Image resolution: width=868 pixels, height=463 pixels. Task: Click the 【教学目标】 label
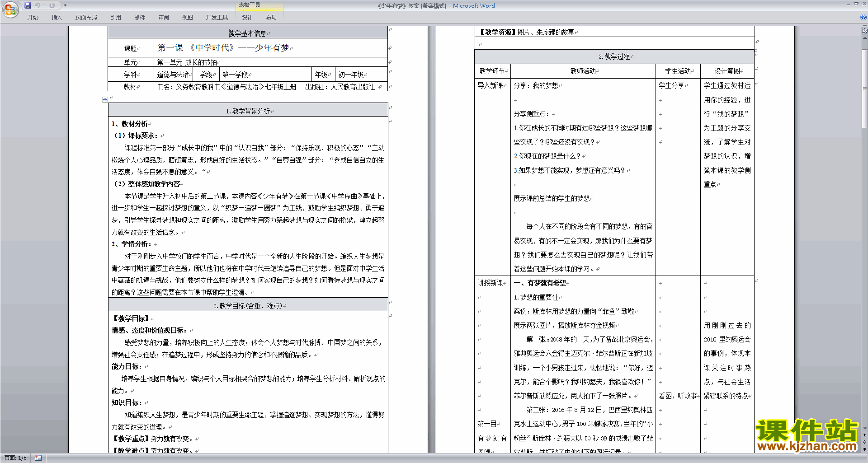click(x=131, y=318)
